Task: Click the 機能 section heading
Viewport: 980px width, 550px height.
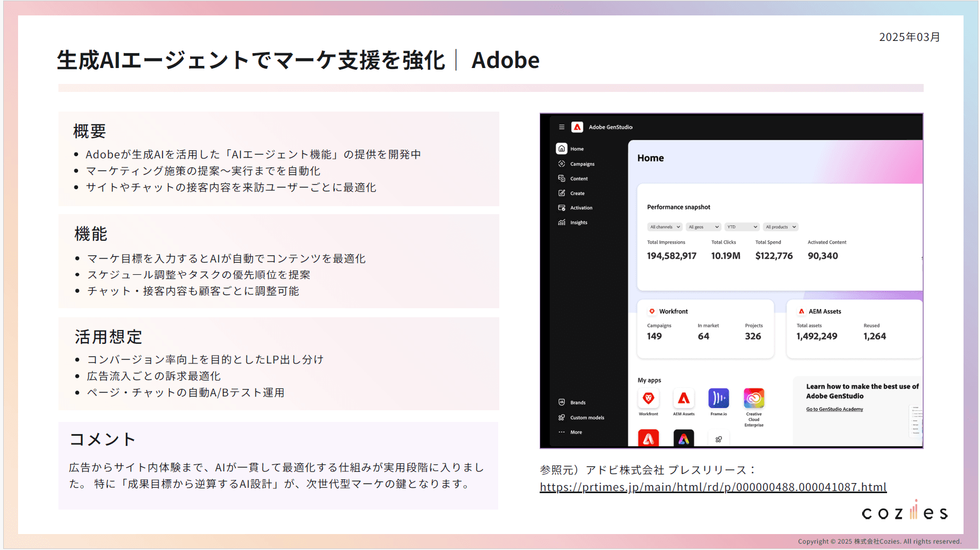Action: [x=91, y=234]
